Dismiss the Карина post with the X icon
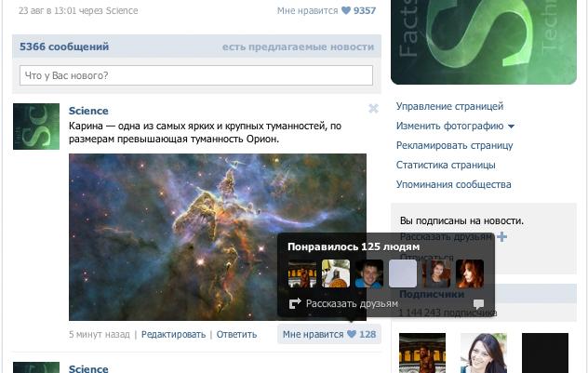 pyautogui.click(x=373, y=108)
